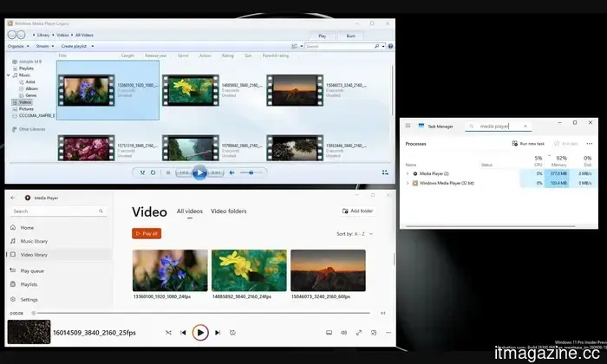Viewport: 607px width, 364px height.
Task: Switch to Play tab in Legacy player
Action: click(322, 36)
